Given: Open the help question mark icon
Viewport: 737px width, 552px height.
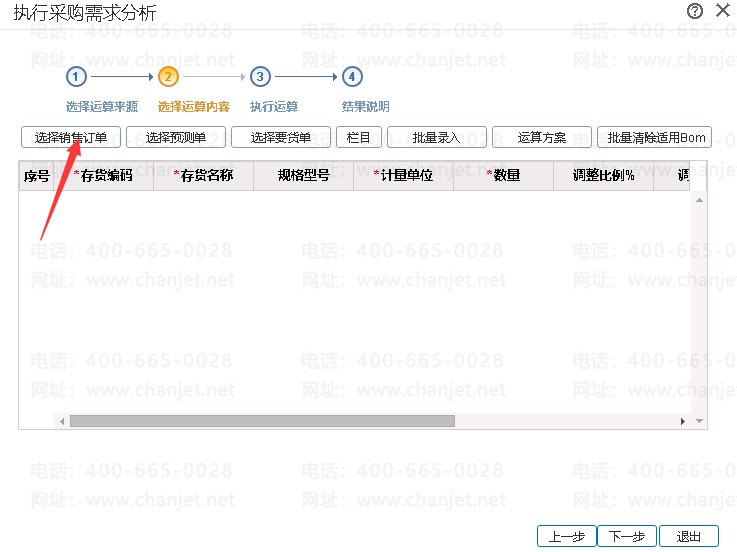Looking at the screenshot, I should [695, 11].
